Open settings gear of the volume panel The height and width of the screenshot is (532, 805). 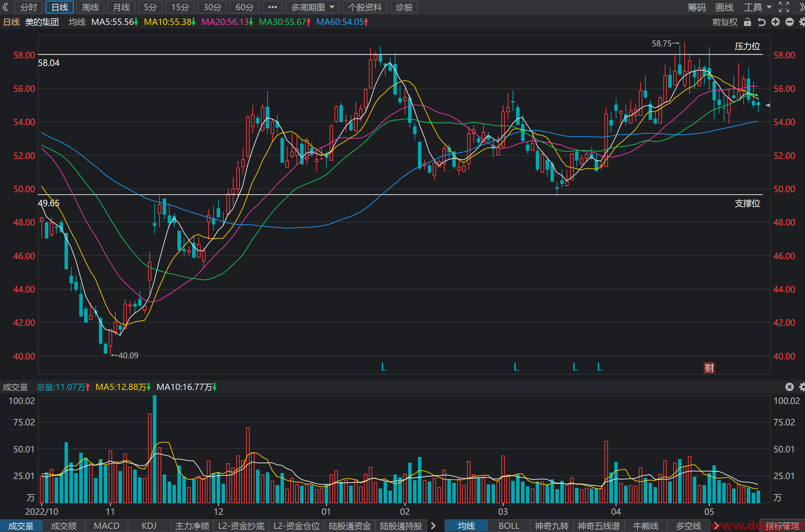click(802, 387)
